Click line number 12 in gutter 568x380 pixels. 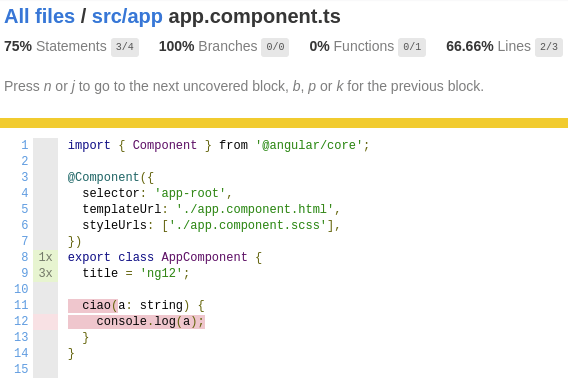pos(21,321)
